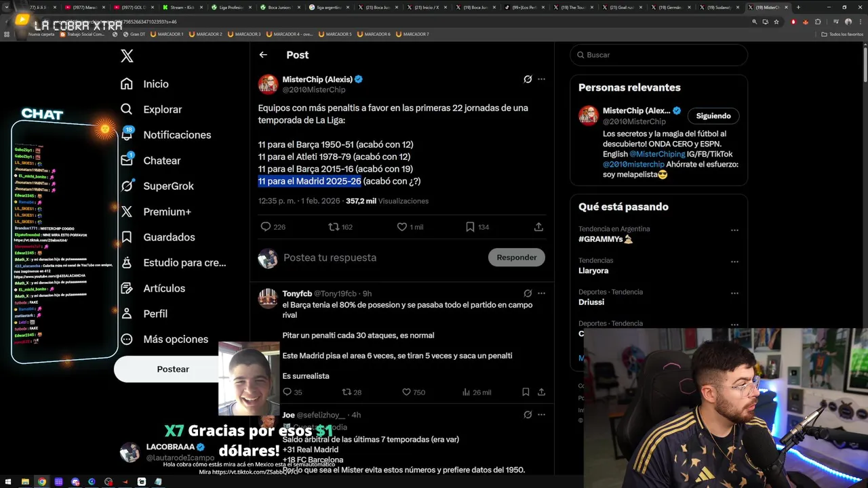Click Grok icon on Joe's reply

point(528,415)
